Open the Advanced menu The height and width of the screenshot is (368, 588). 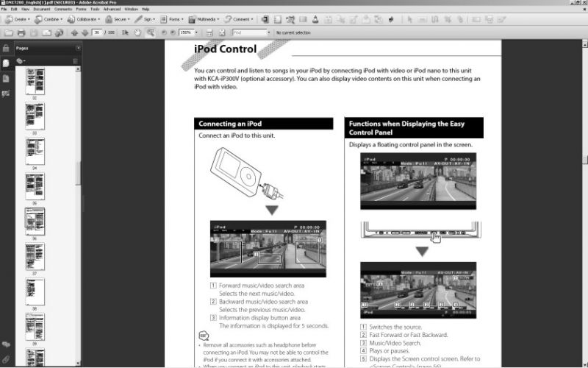pyautogui.click(x=112, y=9)
